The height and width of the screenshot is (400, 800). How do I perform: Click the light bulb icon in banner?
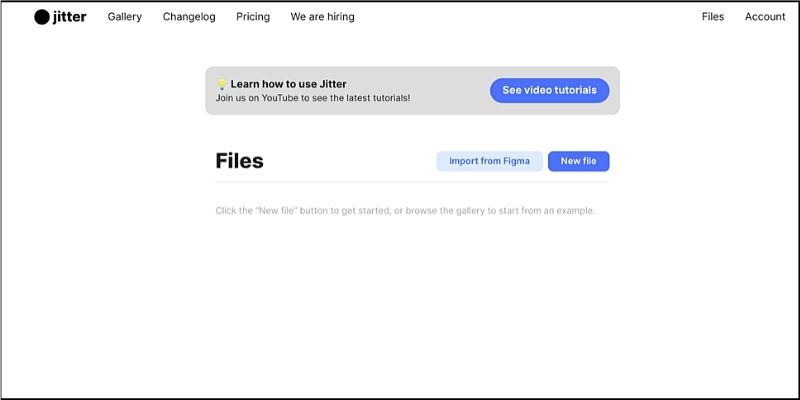(221, 84)
